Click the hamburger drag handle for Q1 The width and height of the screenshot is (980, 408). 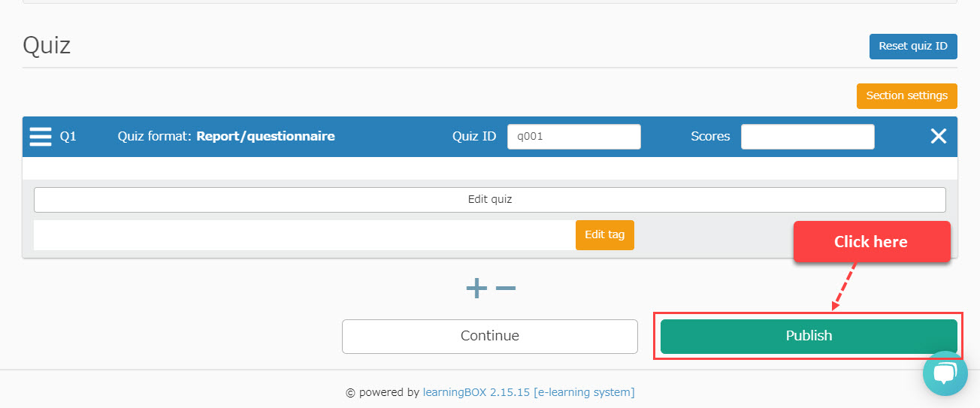[41, 137]
